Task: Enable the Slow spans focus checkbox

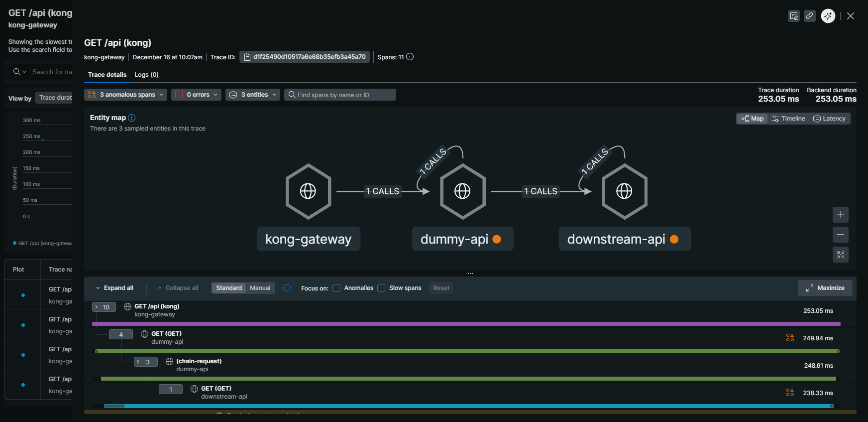Action: click(382, 288)
